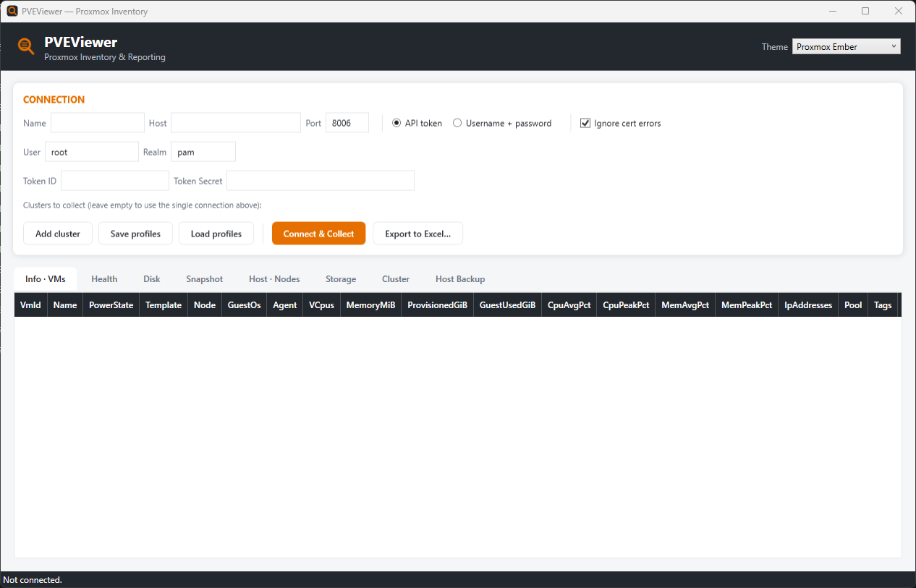This screenshot has height=588, width=916.
Task: Click the Agent column header
Action: tap(285, 304)
